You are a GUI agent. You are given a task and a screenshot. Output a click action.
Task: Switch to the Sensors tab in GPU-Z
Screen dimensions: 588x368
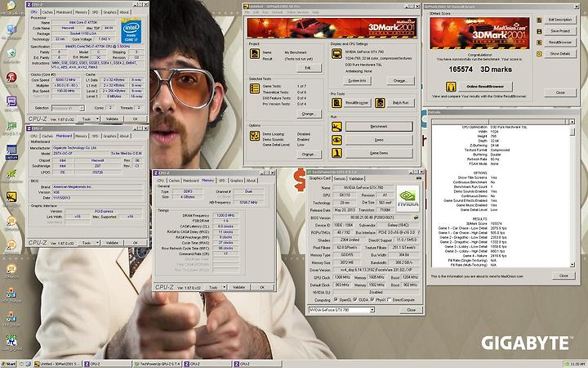click(x=340, y=178)
